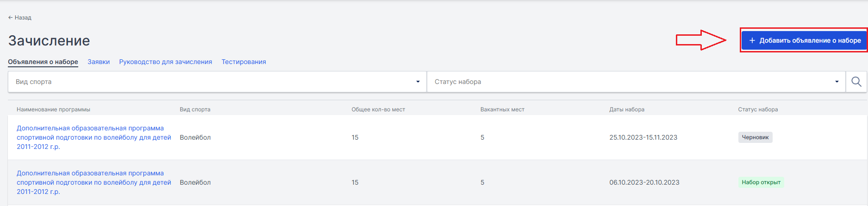Click the magnifying glass search icon
The image size is (868, 206).
[856, 82]
